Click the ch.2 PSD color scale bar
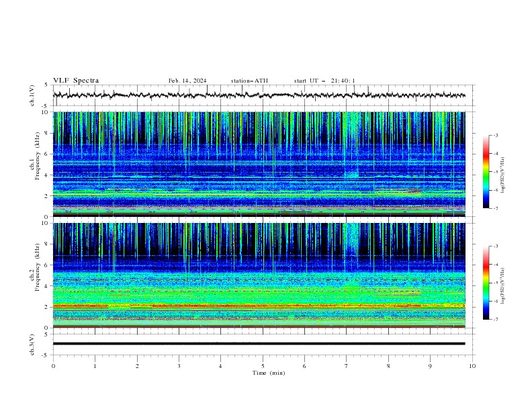Image resolution: width=532 pixels, height=411 pixels. point(486,283)
